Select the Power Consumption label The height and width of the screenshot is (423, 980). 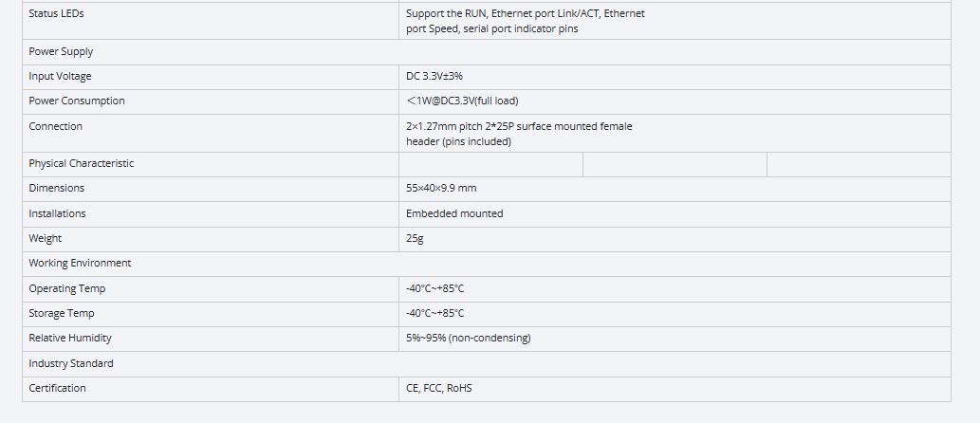76,101
